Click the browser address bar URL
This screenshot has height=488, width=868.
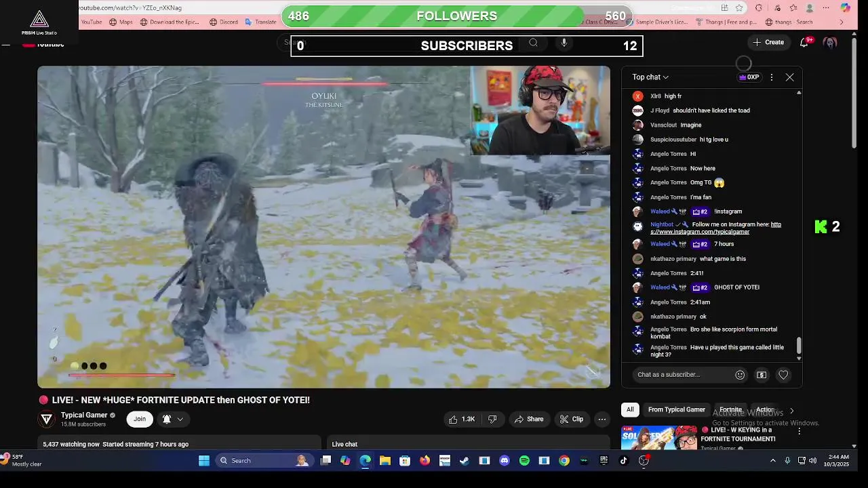[130, 7]
